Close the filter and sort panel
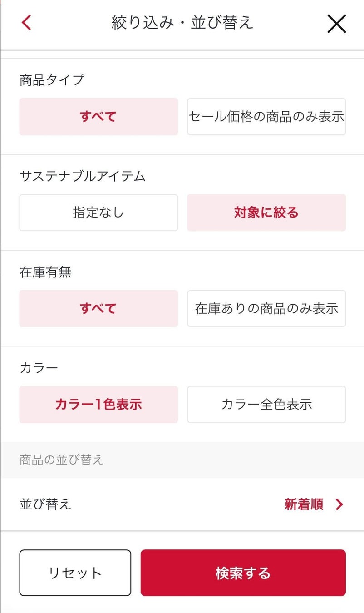Image resolution: width=364 pixels, height=613 pixels. [336, 24]
